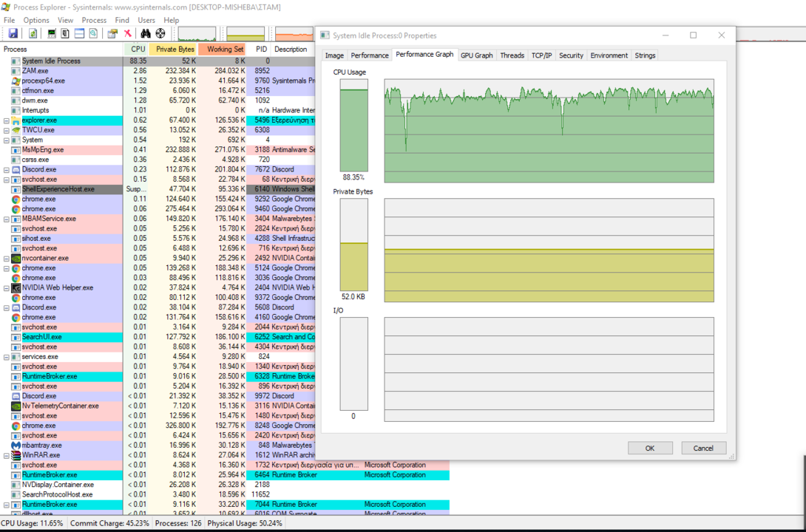
Task: Click the mbamtray.exe Malwarebytes icon
Action: coord(16,446)
